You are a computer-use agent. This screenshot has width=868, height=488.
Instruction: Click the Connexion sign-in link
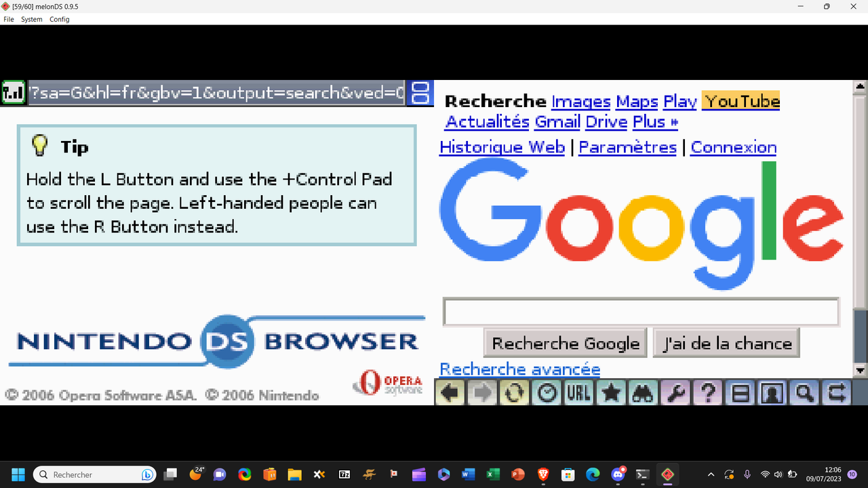pos(734,147)
